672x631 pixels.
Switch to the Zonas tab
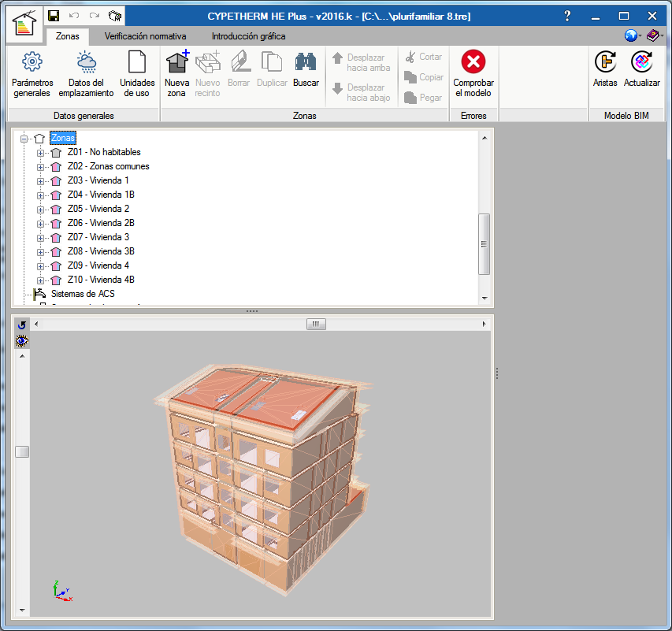(67, 36)
